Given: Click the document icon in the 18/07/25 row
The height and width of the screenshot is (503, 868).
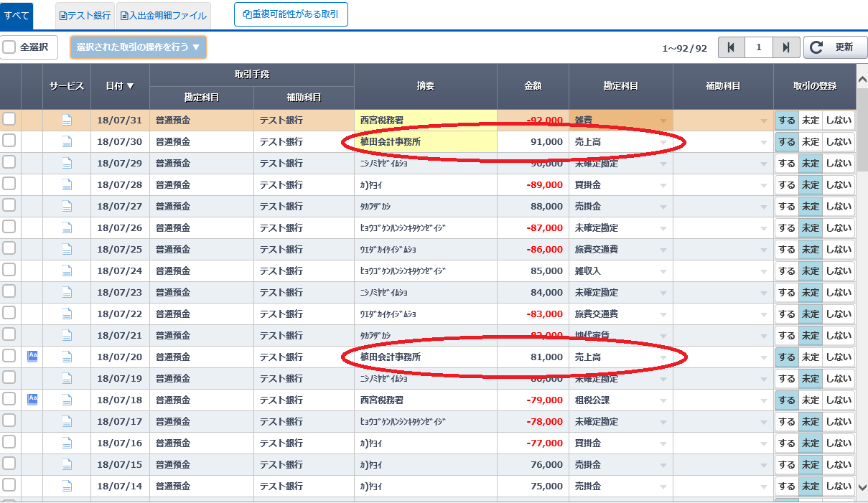Looking at the screenshot, I should (67, 250).
